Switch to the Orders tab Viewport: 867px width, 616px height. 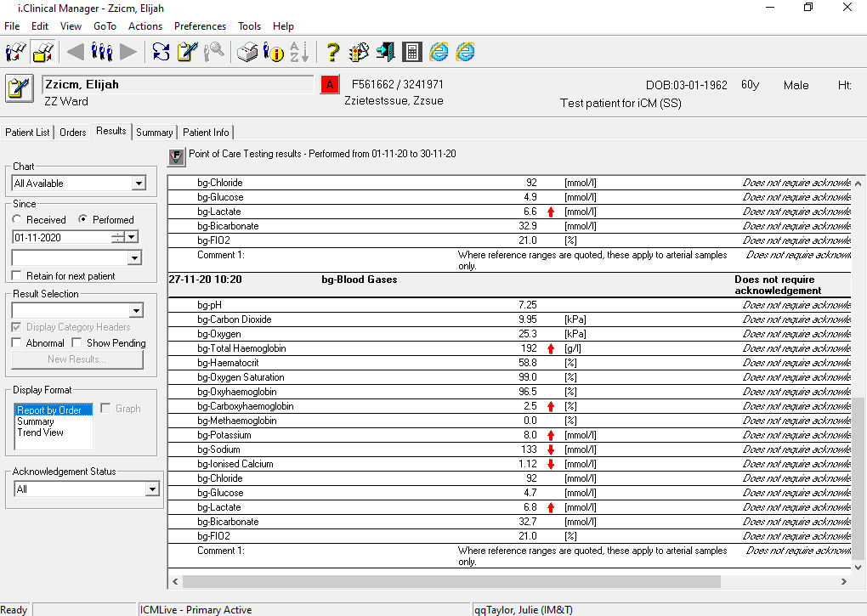(73, 133)
